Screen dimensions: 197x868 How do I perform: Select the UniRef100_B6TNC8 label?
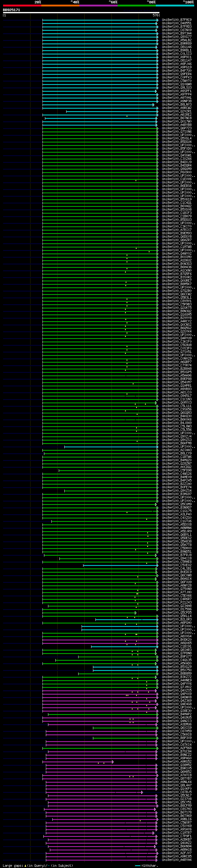pos(176,118)
